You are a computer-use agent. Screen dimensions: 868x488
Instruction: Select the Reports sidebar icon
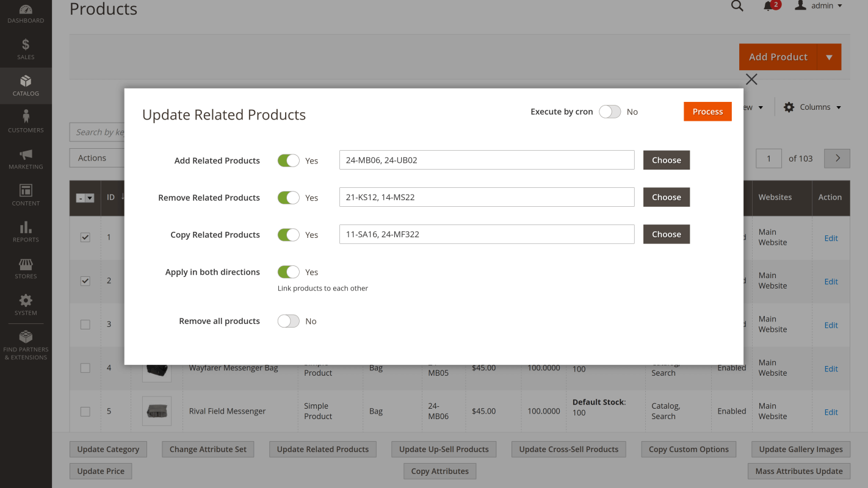[x=26, y=231]
